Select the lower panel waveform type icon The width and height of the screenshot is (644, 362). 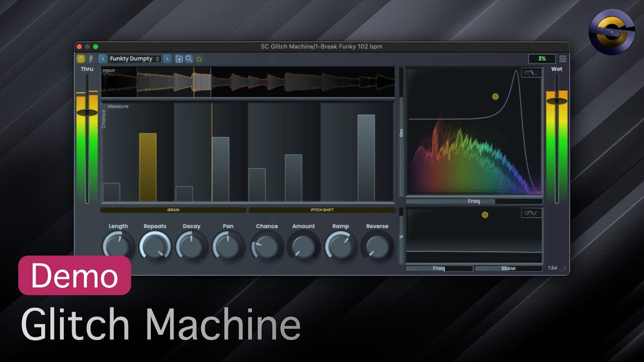pos(532,213)
